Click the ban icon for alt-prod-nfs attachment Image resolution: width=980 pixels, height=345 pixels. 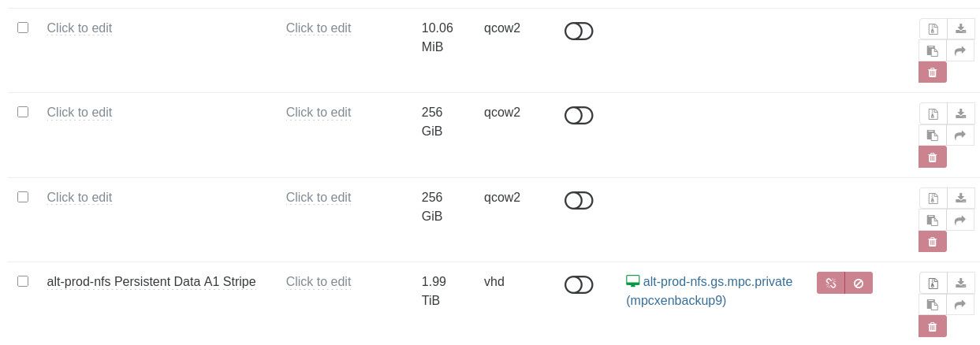(x=859, y=283)
